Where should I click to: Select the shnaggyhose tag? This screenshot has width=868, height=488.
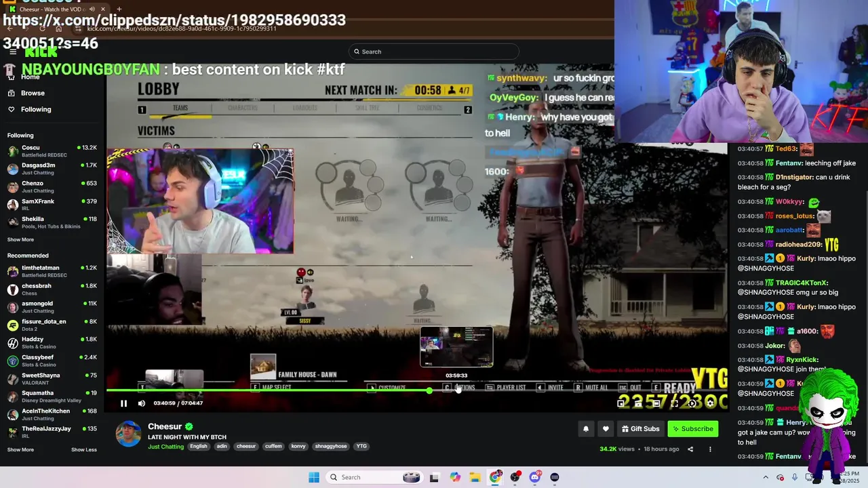pyautogui.click(x=331, y=447)
